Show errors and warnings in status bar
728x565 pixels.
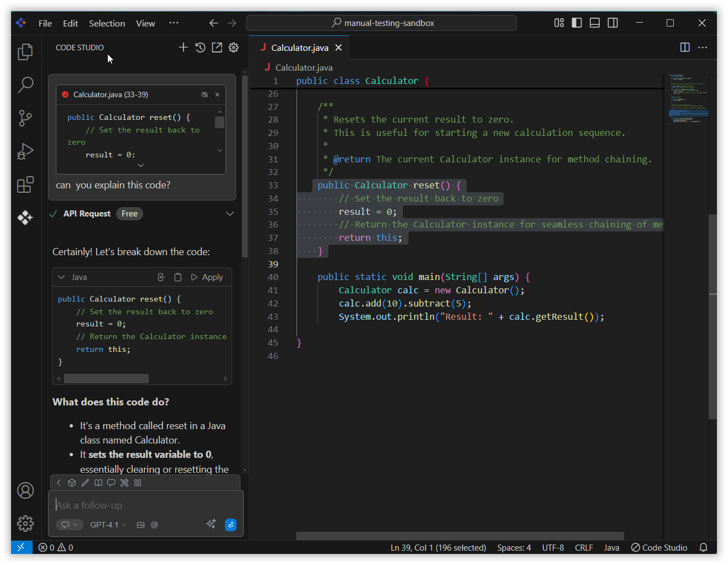click(x=56, y=547)
